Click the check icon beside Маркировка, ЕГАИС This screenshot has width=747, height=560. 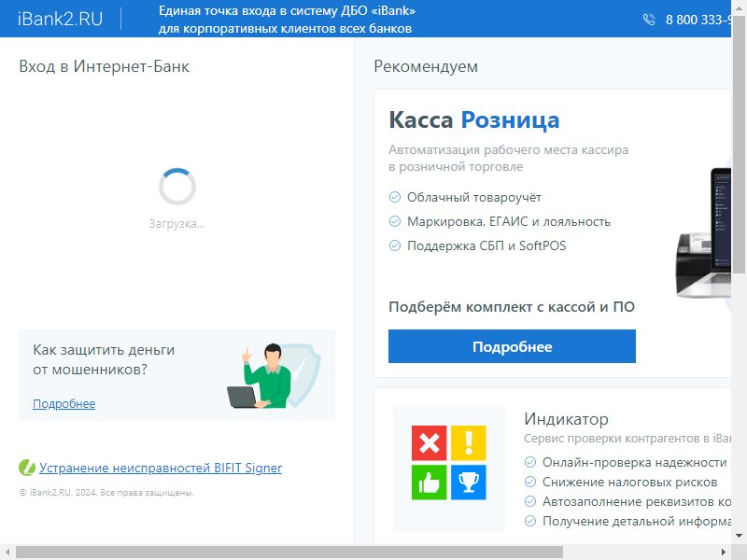pos(395,221)
